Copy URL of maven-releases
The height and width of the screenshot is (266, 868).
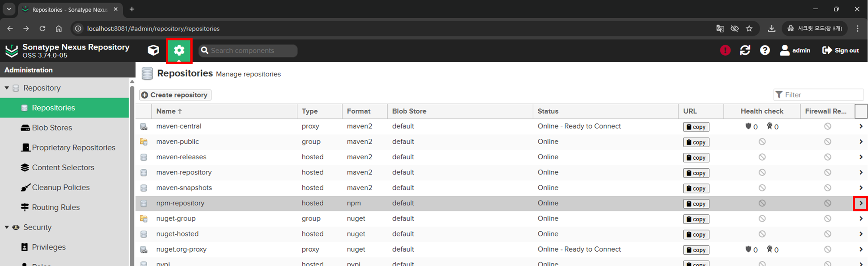click(x=696, y=158)
